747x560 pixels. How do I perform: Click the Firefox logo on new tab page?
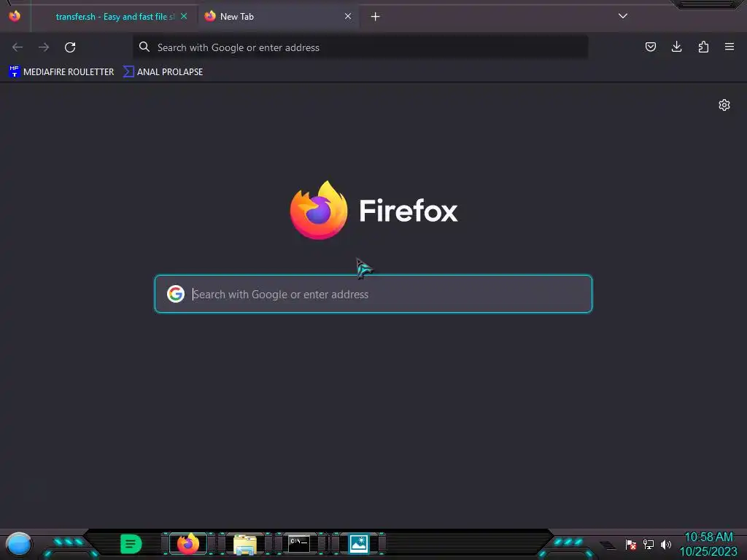(x=319, y=210)
